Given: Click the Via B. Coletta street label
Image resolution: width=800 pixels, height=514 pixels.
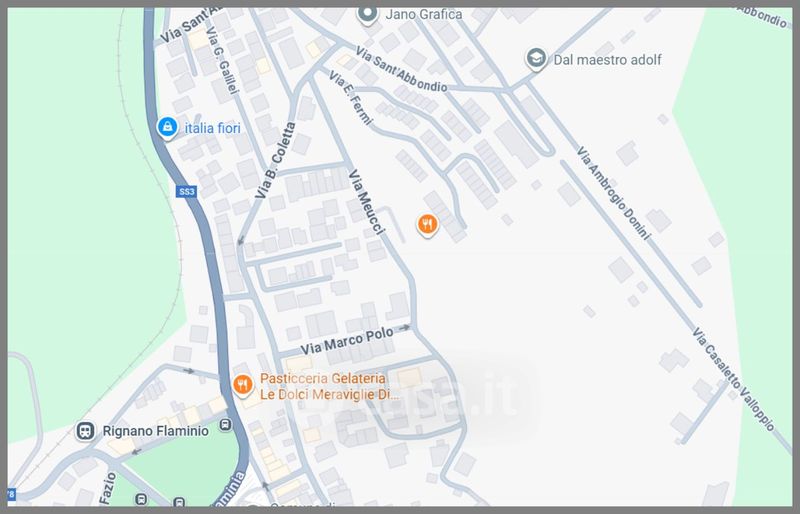Looking at the screenshot, I should click(x=276, y=160).
